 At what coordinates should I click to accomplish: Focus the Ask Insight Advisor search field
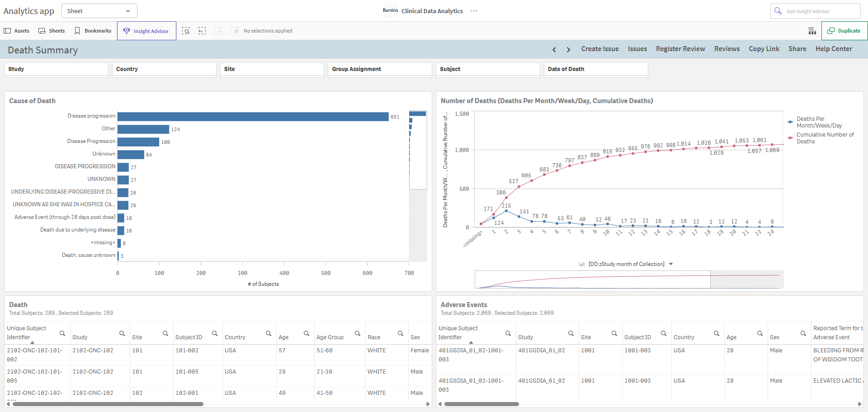pyautogui.click(x=815, y=11)
